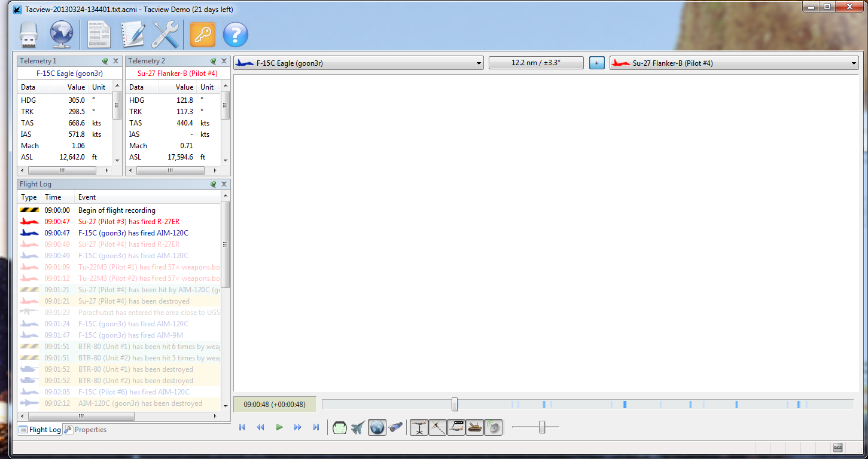The width and height of the screenshot is (868, 459).
Task: Select blue F-15C fired AIM-120C 09:00:47 entry
Action: point(119,233)
